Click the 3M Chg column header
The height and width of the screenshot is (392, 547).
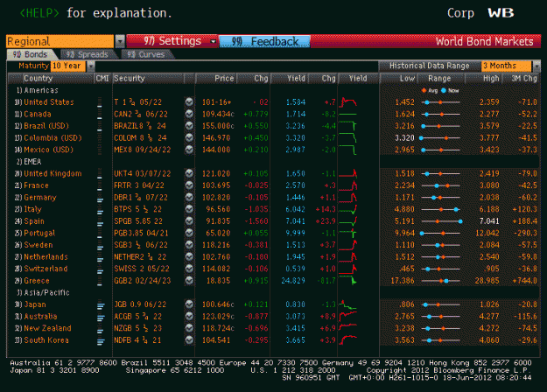(522, 79)
